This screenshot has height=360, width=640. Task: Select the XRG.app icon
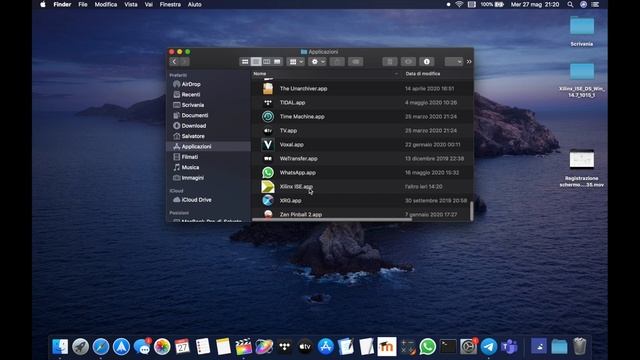268,200
